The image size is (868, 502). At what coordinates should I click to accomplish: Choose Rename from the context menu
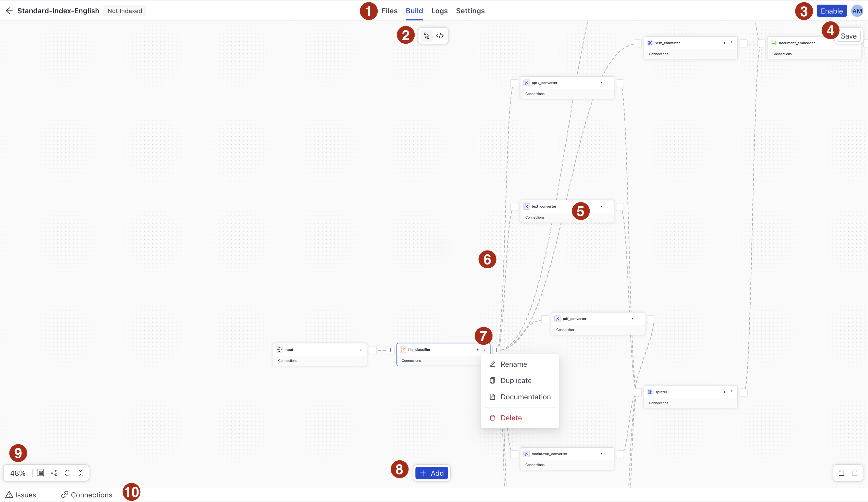coord(520,364)
